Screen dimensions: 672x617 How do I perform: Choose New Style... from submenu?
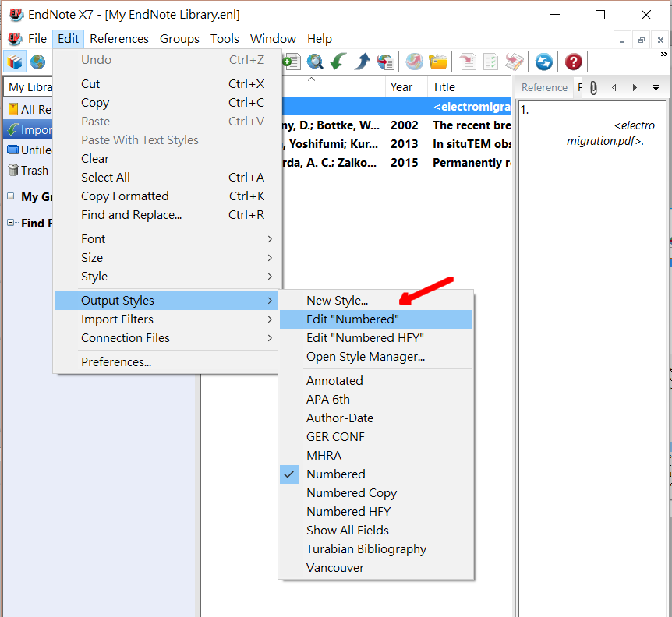[x=376, y=301]
